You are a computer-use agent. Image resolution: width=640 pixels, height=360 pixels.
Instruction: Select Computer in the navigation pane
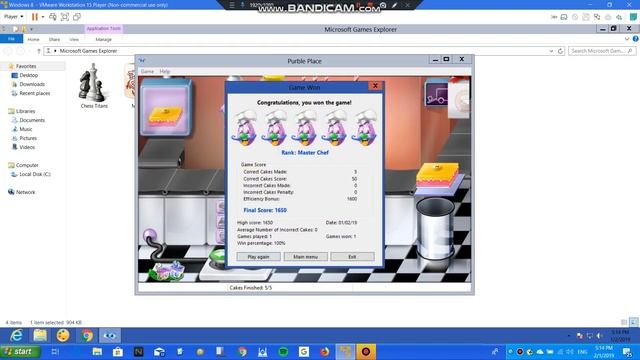click(27, 165)
